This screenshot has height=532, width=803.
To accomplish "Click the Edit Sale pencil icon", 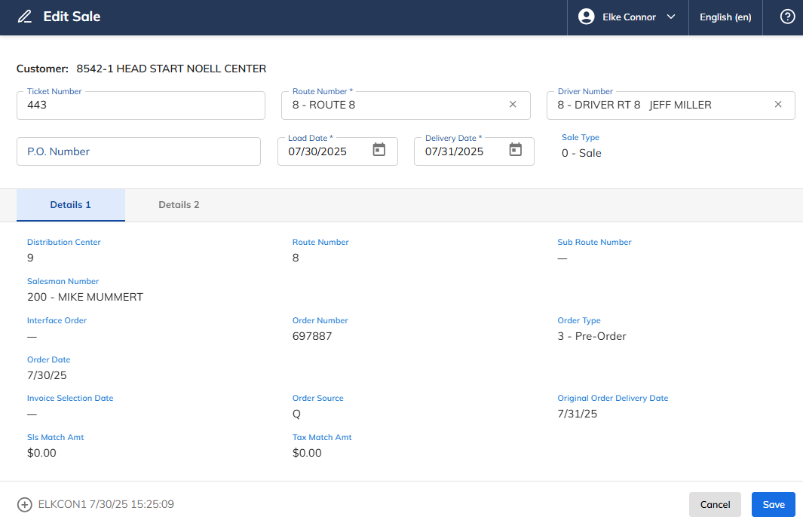I will (25, 17).
